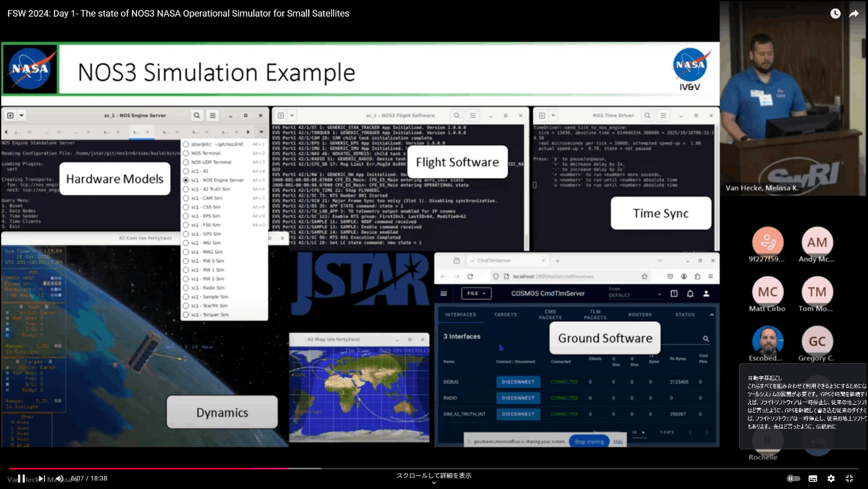Switch to the CMD PACKETS tab
This screenshot has width=868, height=489.
550,315
